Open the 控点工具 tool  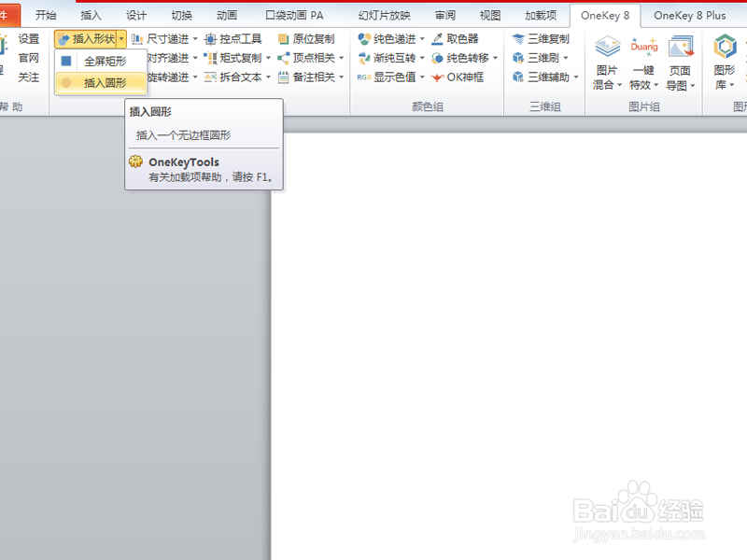(x=233, y=38)
